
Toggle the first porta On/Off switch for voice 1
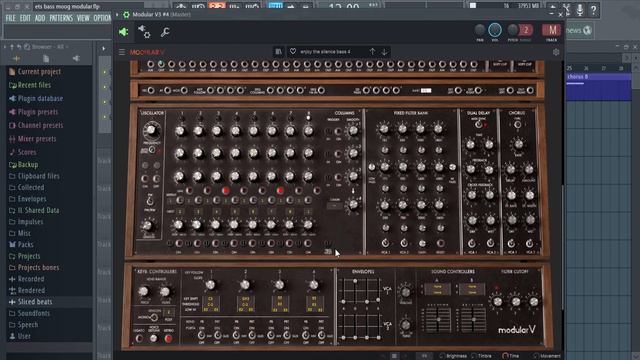coord(201,336)
